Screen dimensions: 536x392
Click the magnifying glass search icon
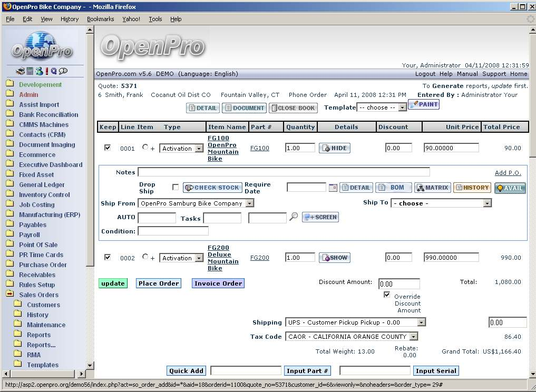click(294, 217)
